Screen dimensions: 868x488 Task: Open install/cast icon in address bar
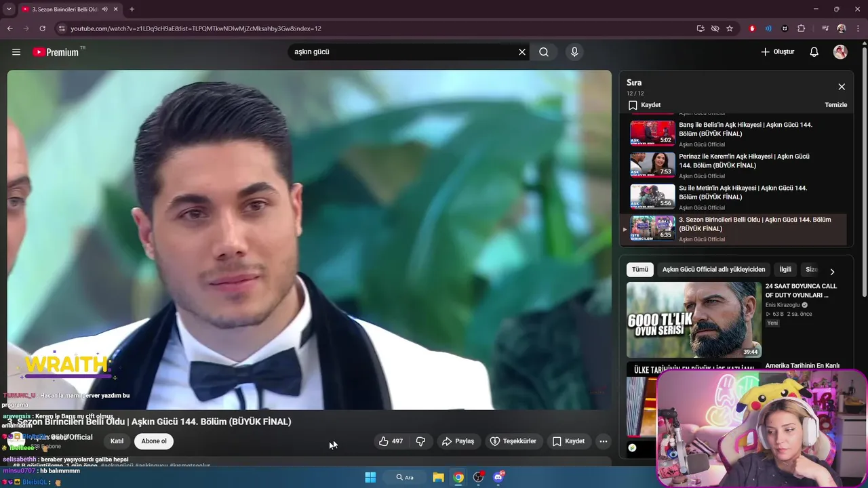point(701,28)
